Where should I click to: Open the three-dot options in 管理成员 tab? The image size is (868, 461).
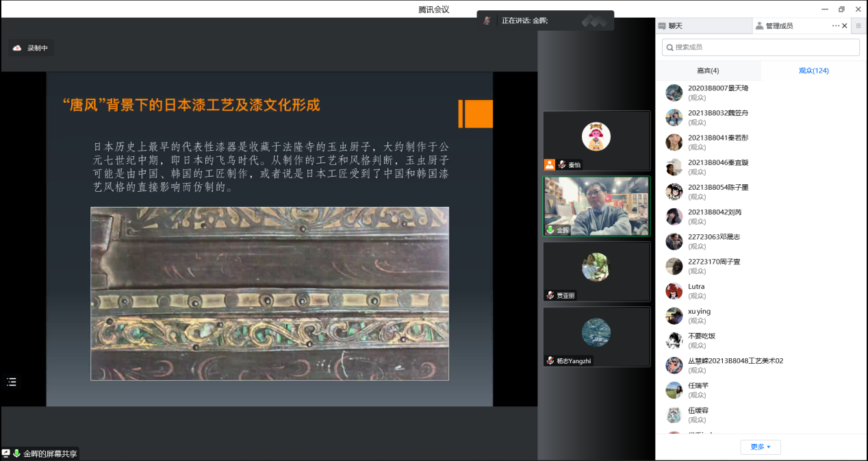click(835, 26)
